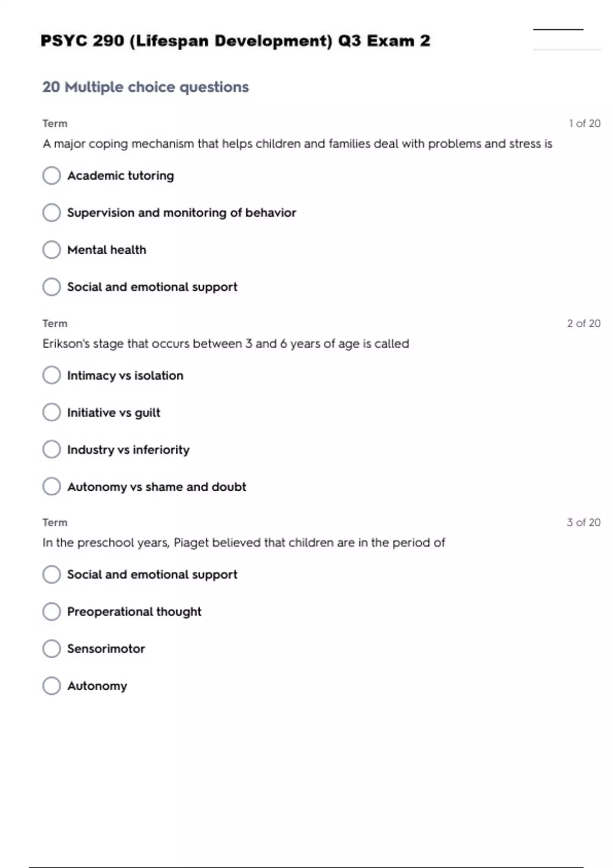Click the exam title heading
This screenshot has height=868, width=613.
click(x=235, y=41)
